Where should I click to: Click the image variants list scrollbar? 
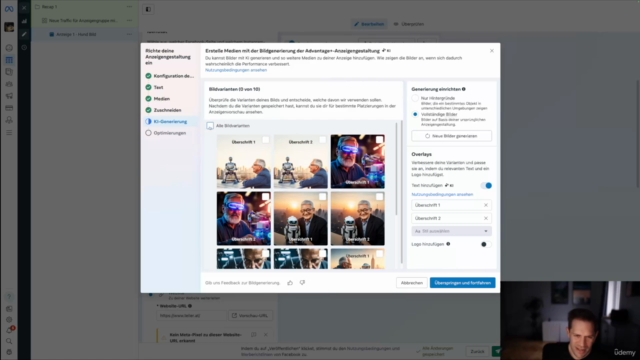396,169
